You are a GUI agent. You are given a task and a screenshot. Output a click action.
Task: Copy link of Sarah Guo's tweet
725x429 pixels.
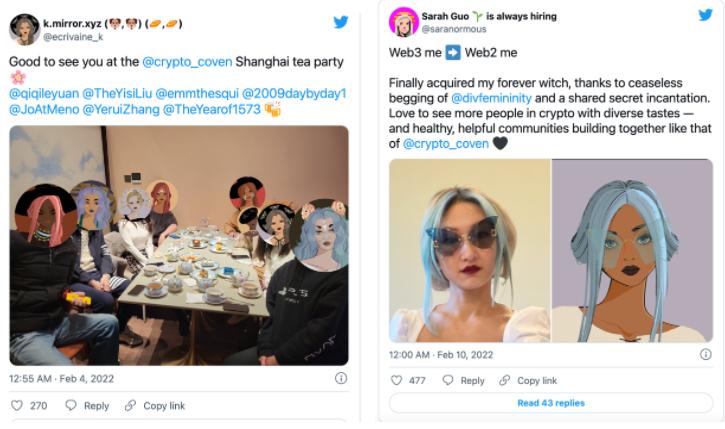point(528,380)
